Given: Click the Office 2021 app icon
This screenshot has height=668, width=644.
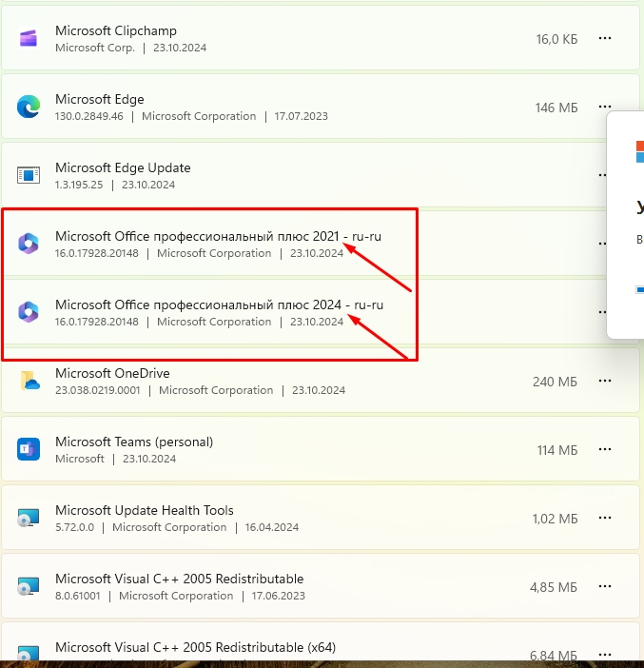Looking at the screenshot, I should (29, 244).
